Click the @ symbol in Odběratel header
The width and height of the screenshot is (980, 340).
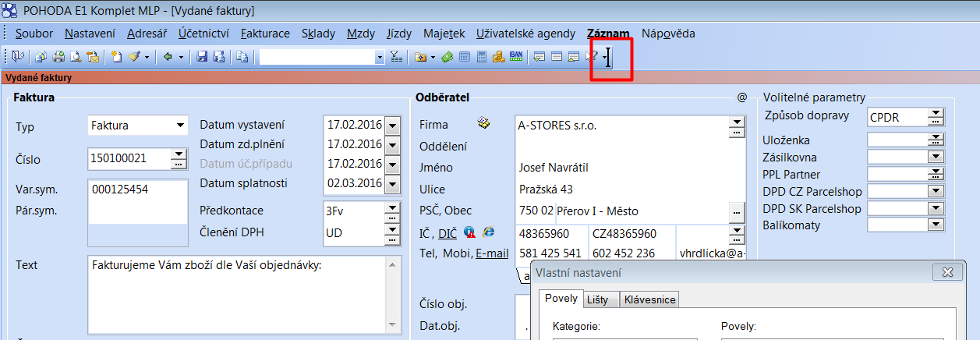pos(741,97)
